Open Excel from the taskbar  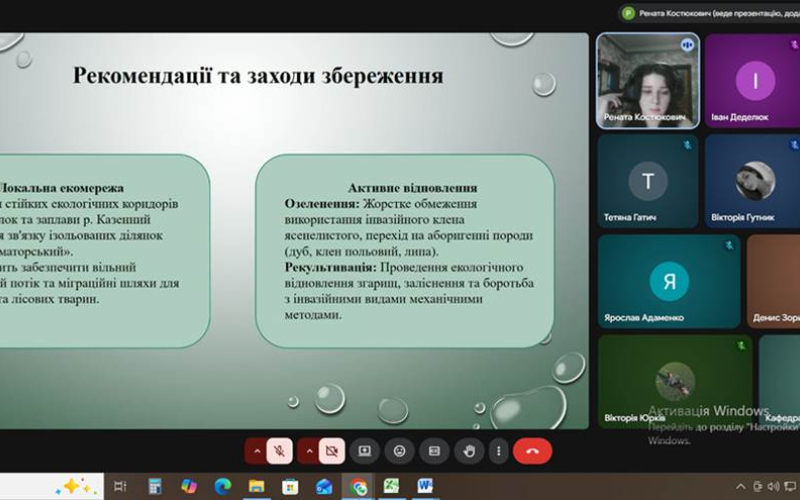pos(391,486)
